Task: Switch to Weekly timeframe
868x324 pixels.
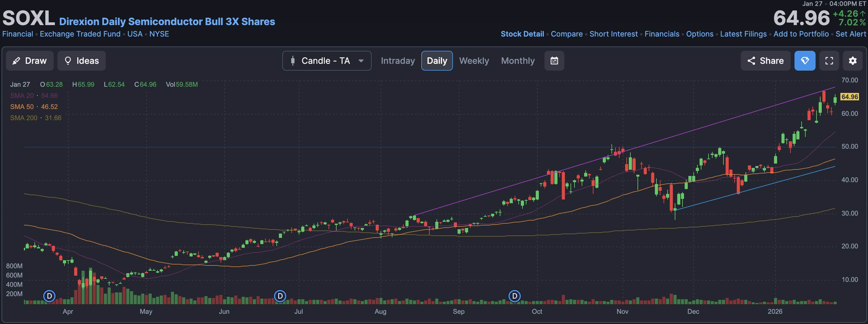Action: click(x=474, y=61)
